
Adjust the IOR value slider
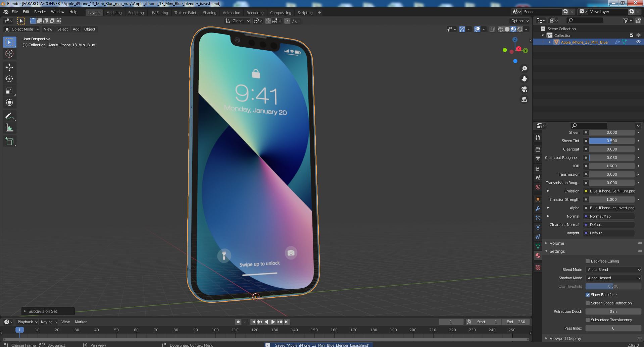(612, 166)
